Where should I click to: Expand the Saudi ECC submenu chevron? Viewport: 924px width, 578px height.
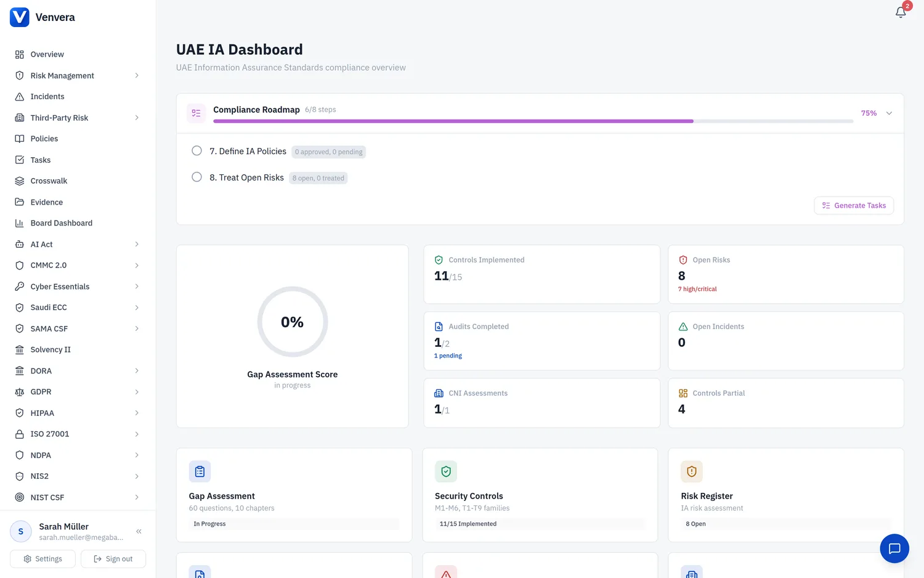[137, 307]
